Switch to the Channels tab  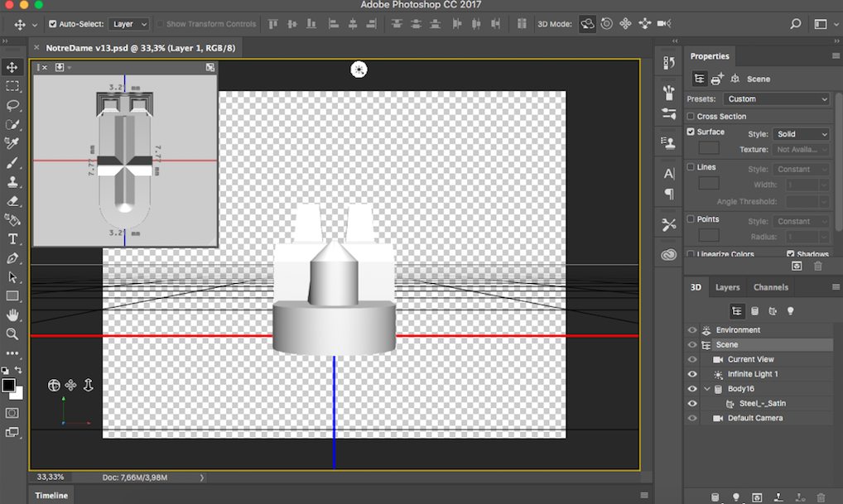click(770, 287)
